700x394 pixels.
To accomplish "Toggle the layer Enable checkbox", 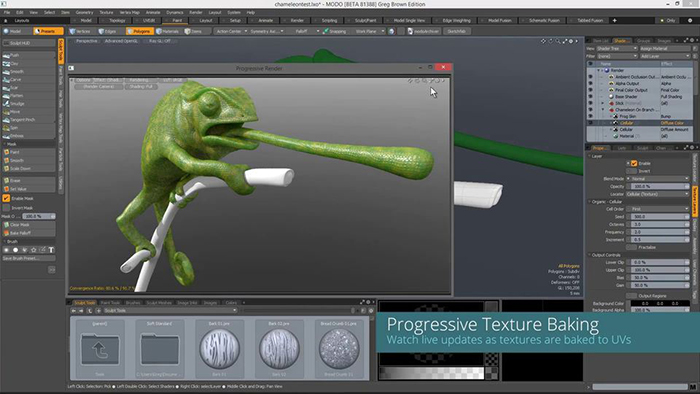I will point(634,163).
